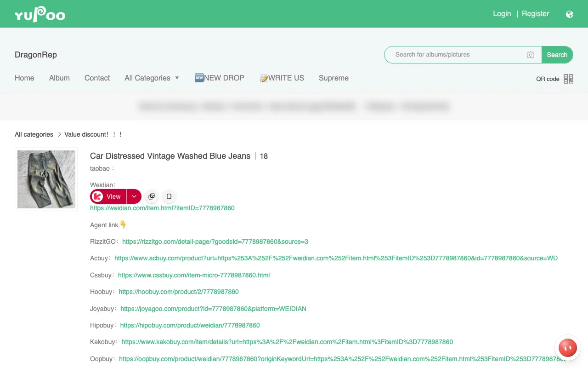Open the Oopbuy product link
Screen dimensions: 588x368
(x=343, y=359)
